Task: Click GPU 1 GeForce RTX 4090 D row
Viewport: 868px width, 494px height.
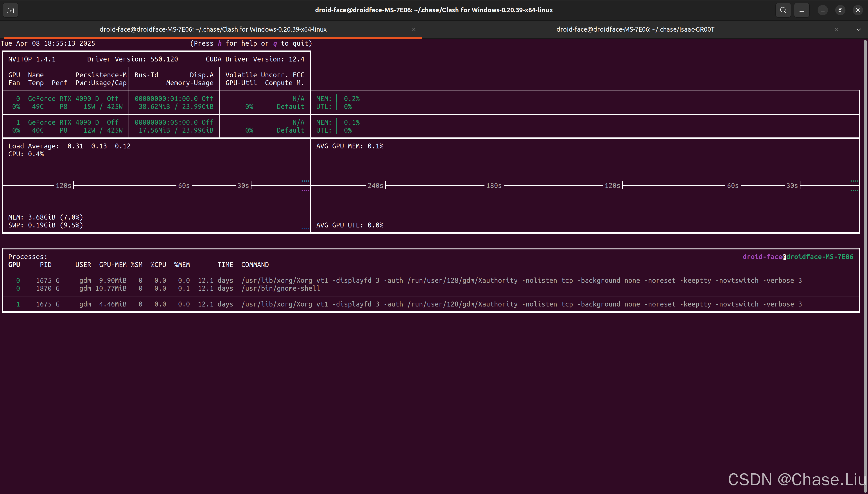Action: [x=63, y=123]
